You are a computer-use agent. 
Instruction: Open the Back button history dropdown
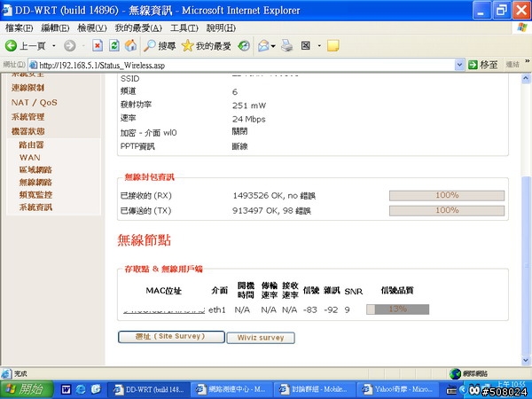[x=54, y=45]
